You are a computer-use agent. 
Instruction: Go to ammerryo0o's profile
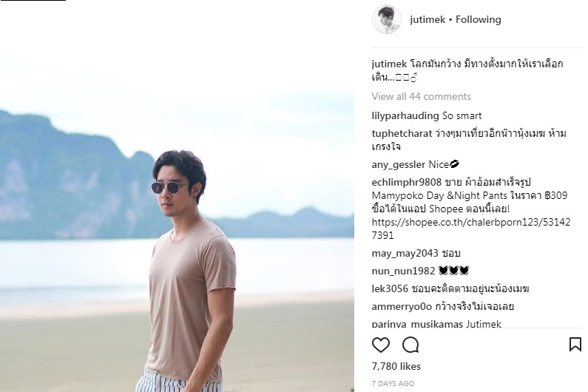tap(402, 306)
